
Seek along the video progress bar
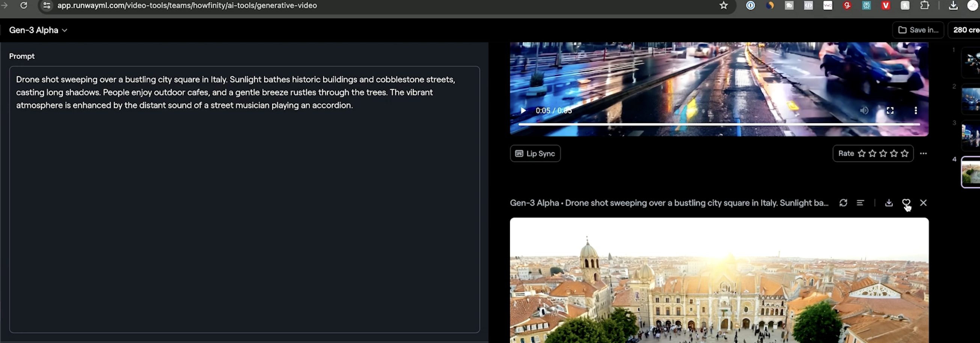(x=719, y=124)
